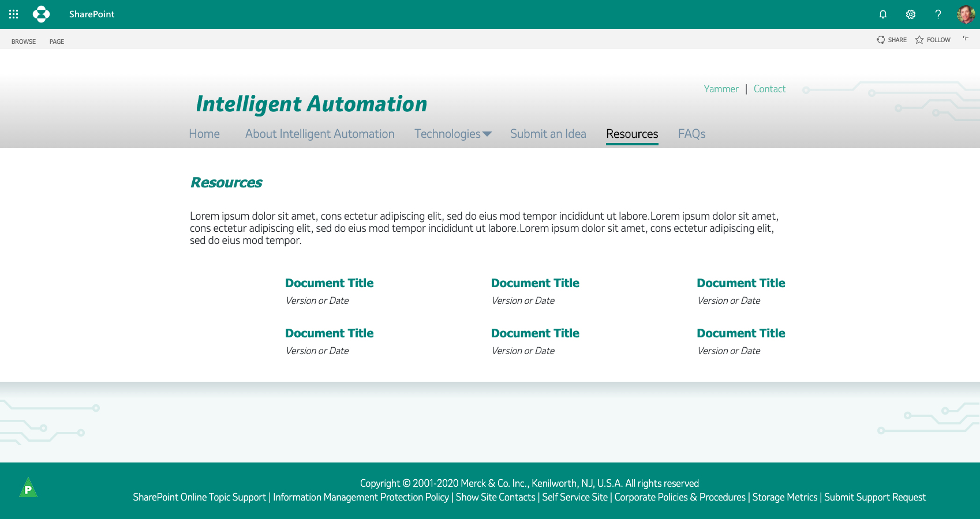Screen dimensions: 980x519
Task: Navigate to the FAQs page
Action: [691, 134]
